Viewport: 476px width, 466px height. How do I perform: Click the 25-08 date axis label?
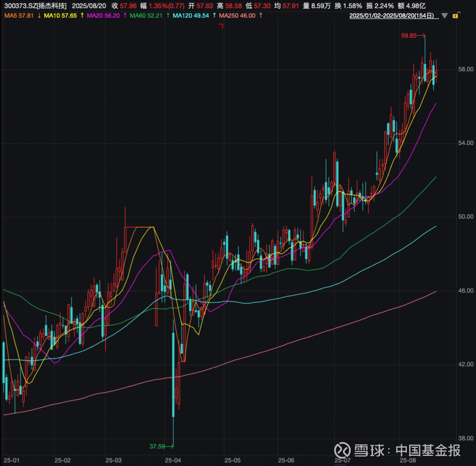coord(408,461)
